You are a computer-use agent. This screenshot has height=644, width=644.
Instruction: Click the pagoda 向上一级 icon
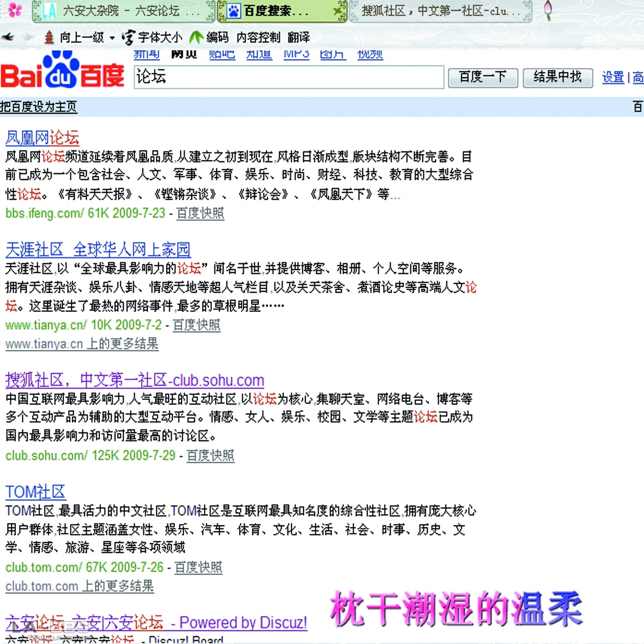tap(49, 37)
